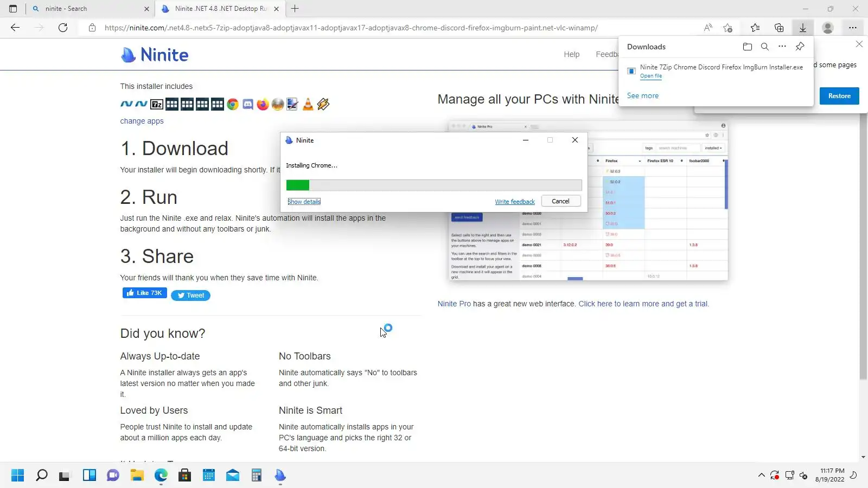
Task: Click the browser address bar URL
Action: (351, 28)
